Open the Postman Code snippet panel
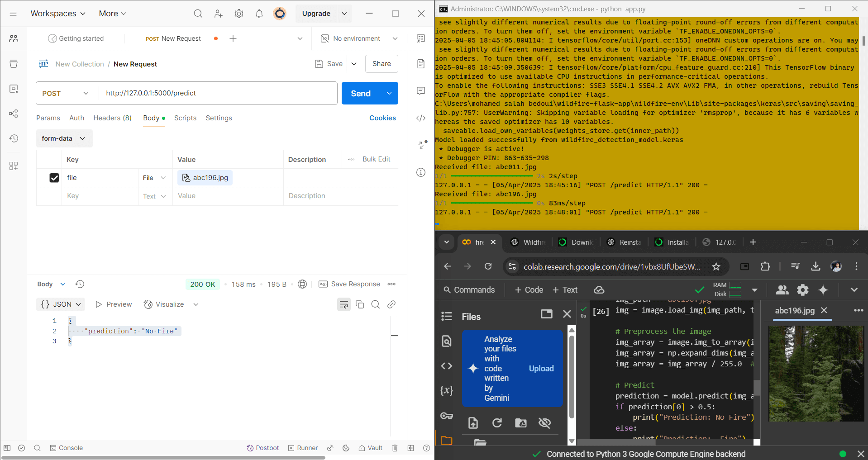 [x=421, y=118]
